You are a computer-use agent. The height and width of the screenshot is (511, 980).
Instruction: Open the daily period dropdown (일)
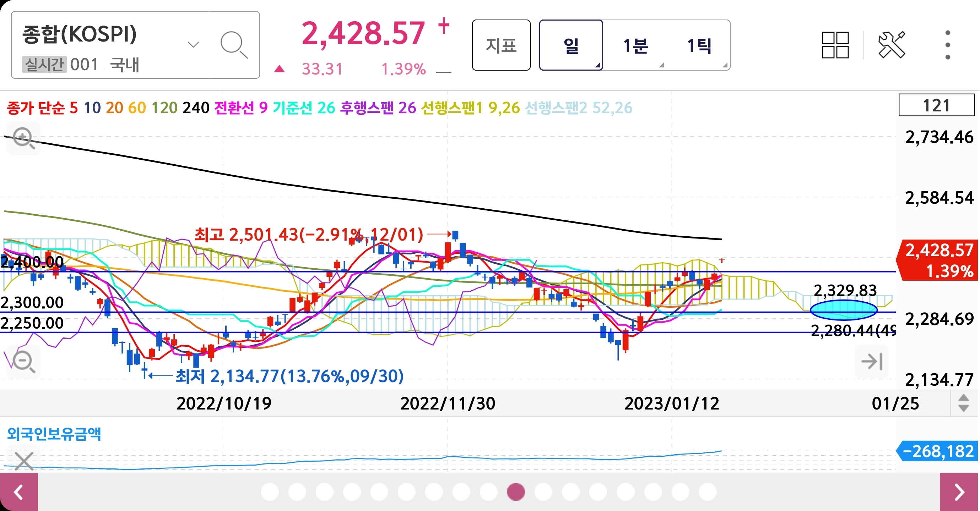tap(571, 45)
